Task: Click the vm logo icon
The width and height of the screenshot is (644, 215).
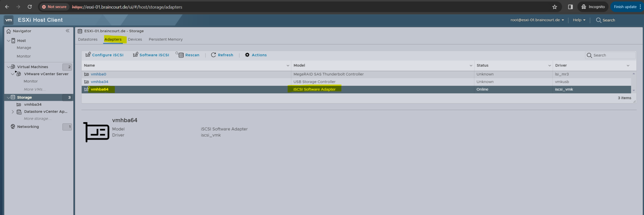Action: point(9,20)
